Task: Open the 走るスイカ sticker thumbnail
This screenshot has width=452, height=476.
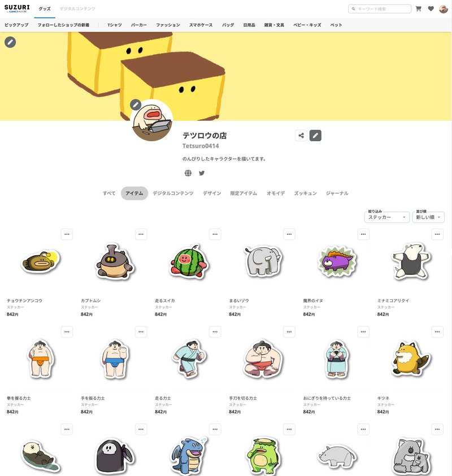Action: (x=189, y=261)
